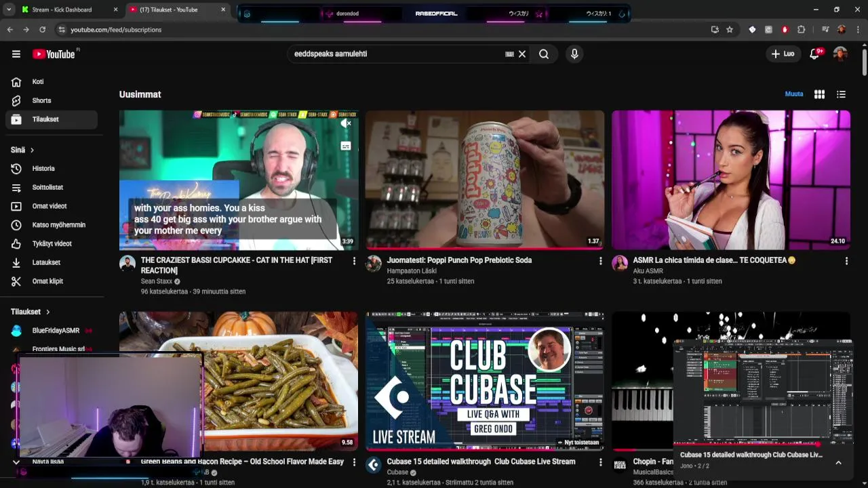Unmute the Sean Staxx preview video
The width and height of the screenshot is (868, 488).
coord(346,123)
